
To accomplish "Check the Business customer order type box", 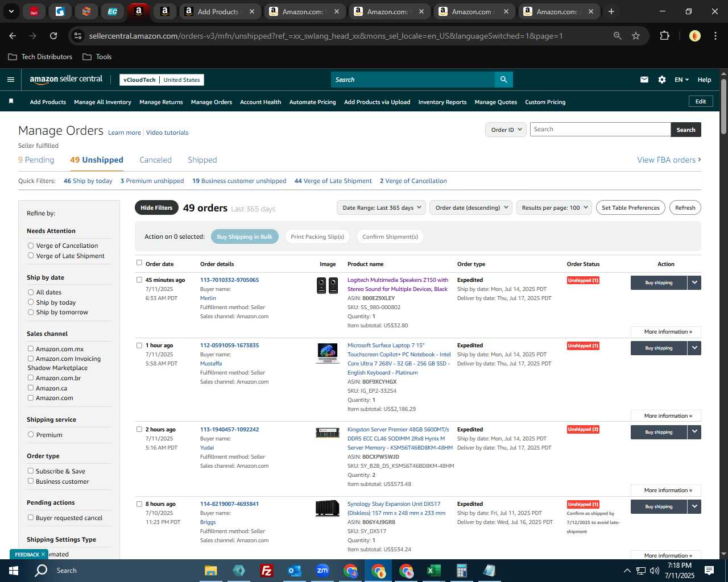I will [31, 481].
